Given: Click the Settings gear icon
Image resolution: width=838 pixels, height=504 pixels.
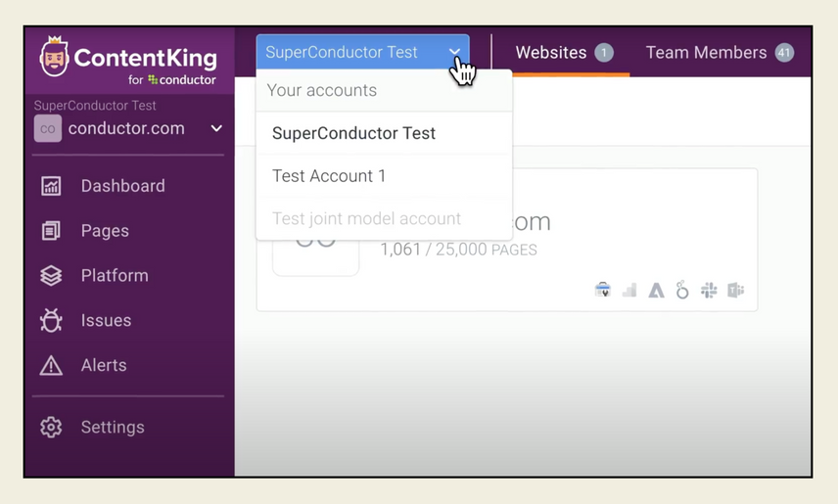Looking at the screenshot, I should tap(51, 428).
